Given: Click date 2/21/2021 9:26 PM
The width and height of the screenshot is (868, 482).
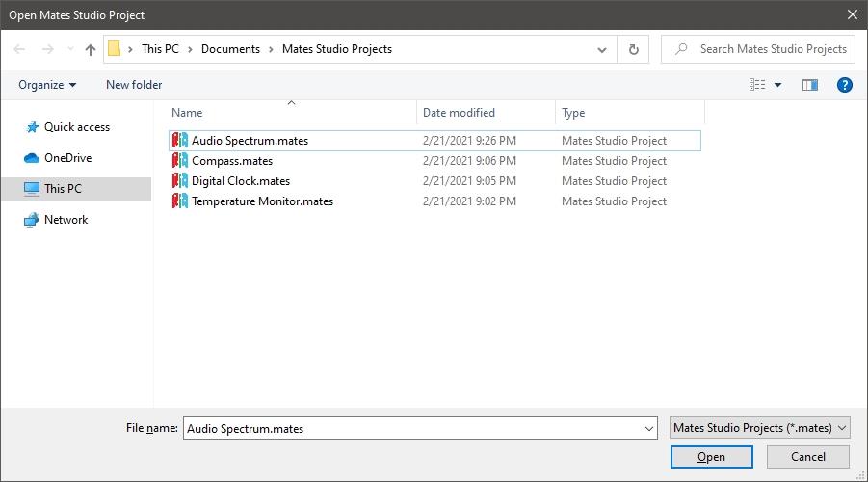Looking at the screenshot, I should (469, 141).
